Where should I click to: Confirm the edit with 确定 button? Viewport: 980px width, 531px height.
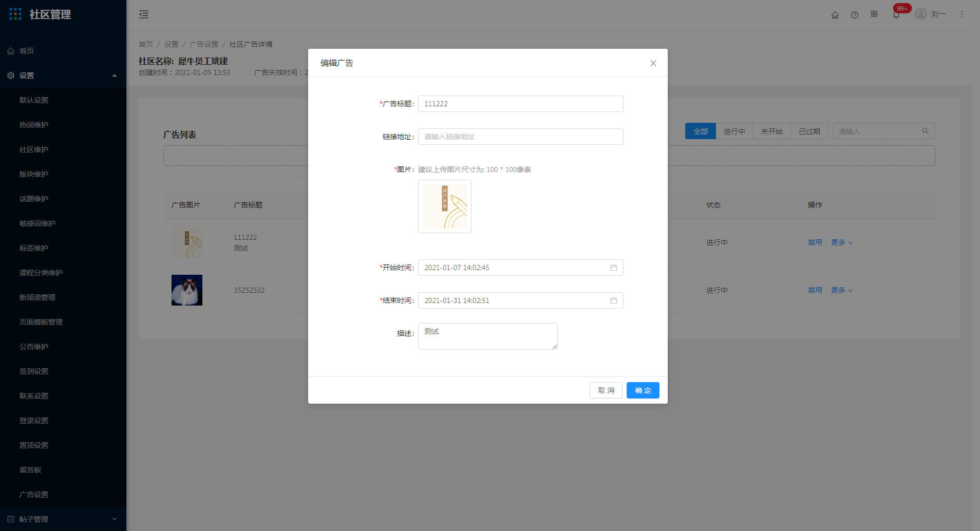pyautogui.click(x=643, y=390)
